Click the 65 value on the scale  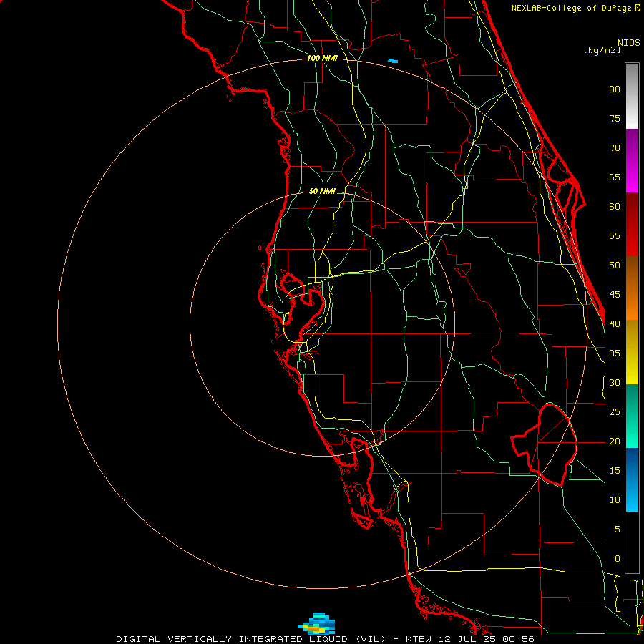pos(615,177)
